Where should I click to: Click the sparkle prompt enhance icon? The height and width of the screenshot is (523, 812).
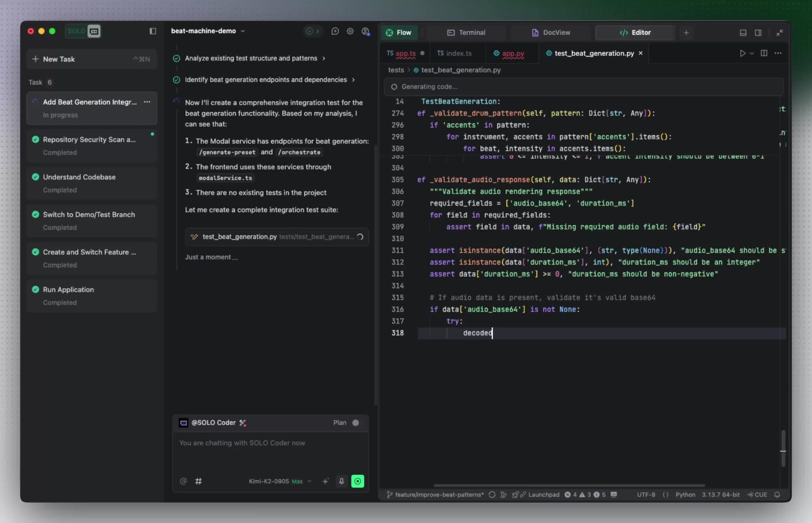tap(325, 481)
